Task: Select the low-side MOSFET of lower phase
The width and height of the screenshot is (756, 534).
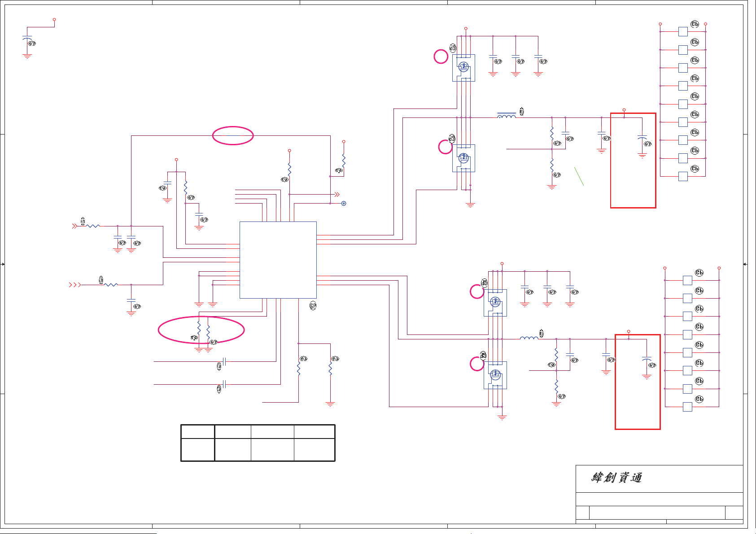Action: (495, 375)
